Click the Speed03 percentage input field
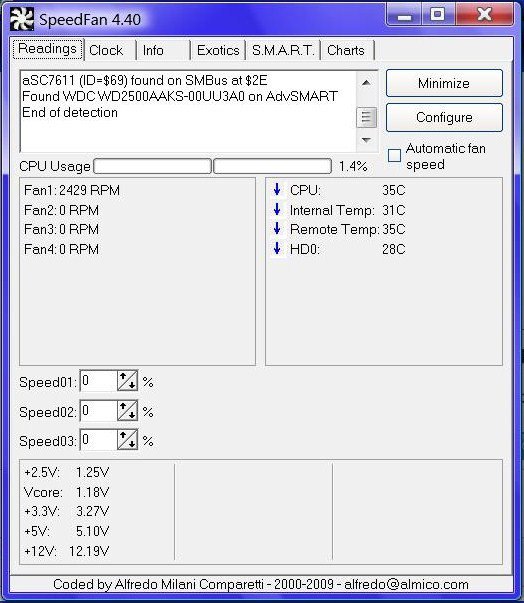The height and width of the screenshot is (603, 524). coord(98,440)
